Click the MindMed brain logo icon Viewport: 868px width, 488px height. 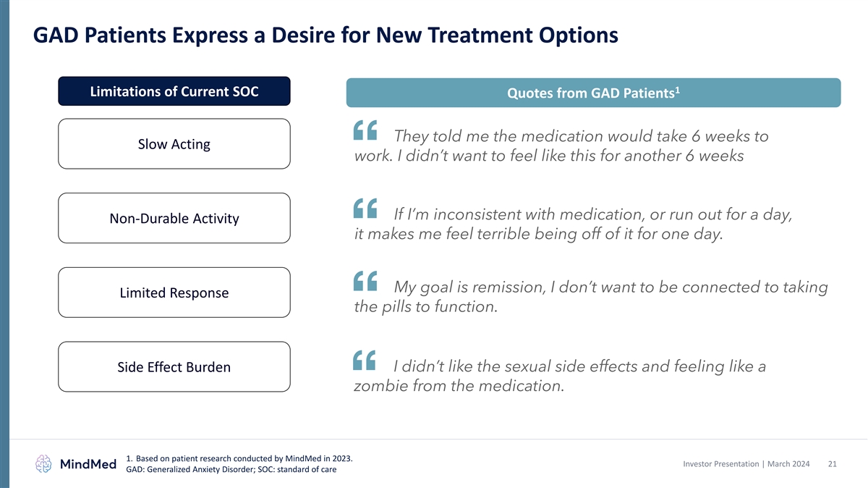click(44, 465)
